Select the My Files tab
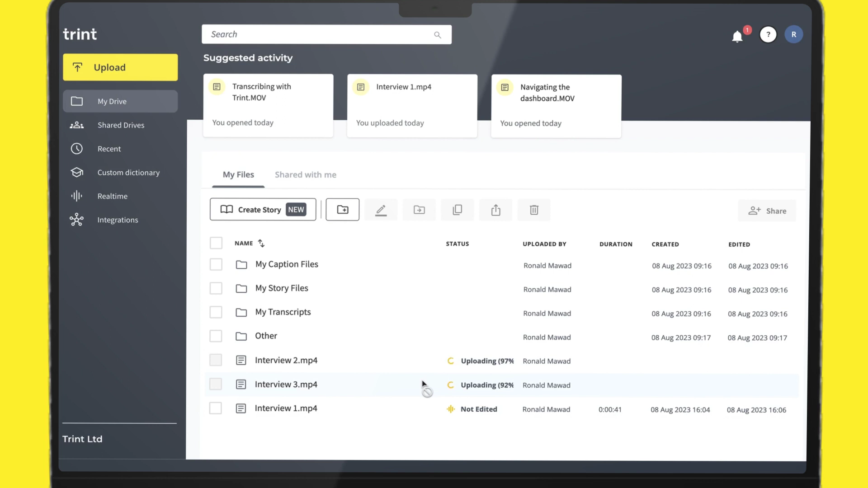 click(238, 174)
